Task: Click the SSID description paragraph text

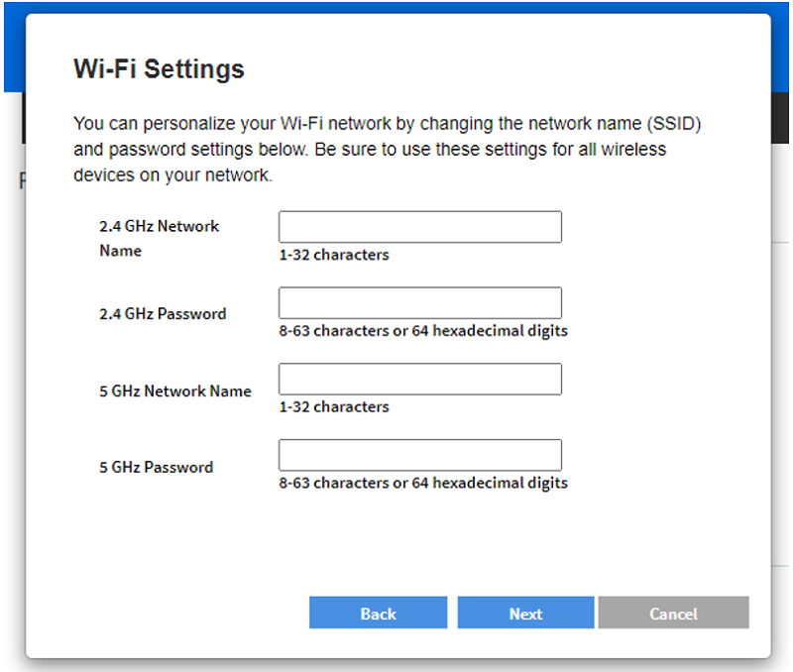Action: point(388,149)
